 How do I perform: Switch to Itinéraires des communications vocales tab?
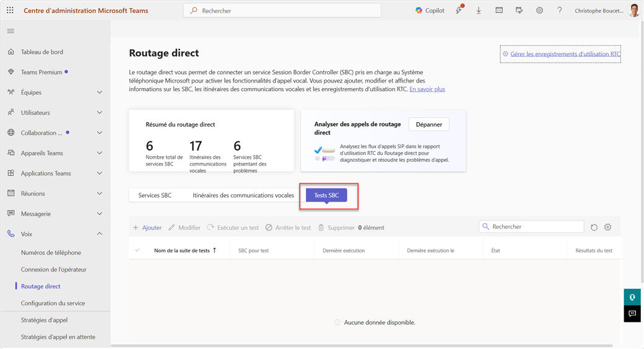pos(243,195)
